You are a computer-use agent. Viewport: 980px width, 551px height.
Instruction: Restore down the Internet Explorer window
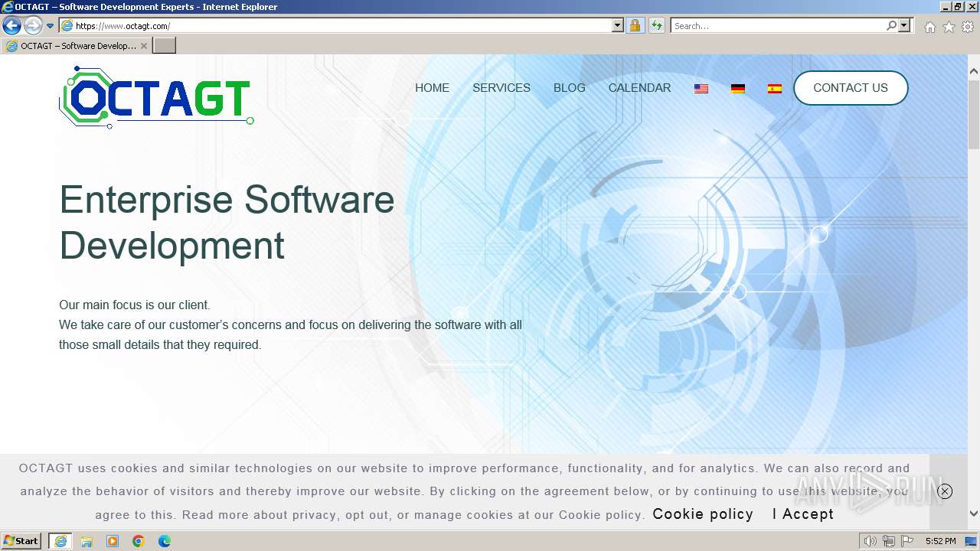(x=959, y=6)
